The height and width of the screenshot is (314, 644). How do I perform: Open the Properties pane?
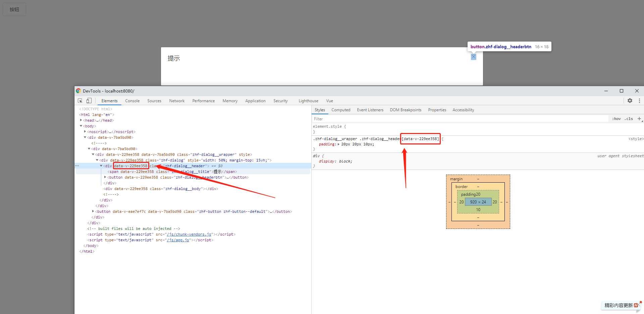pos(437,110)
